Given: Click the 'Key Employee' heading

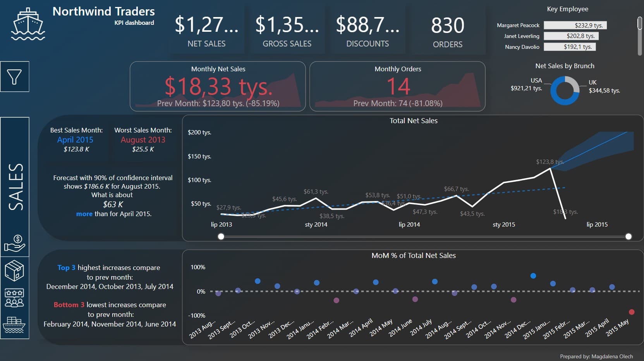Looking at the screenshot, I should (567, 9).
